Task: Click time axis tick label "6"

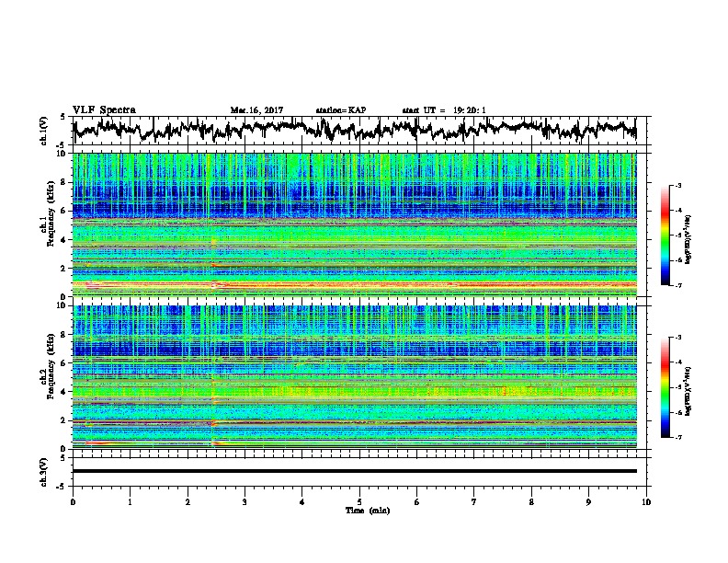Action: [416, 501]
